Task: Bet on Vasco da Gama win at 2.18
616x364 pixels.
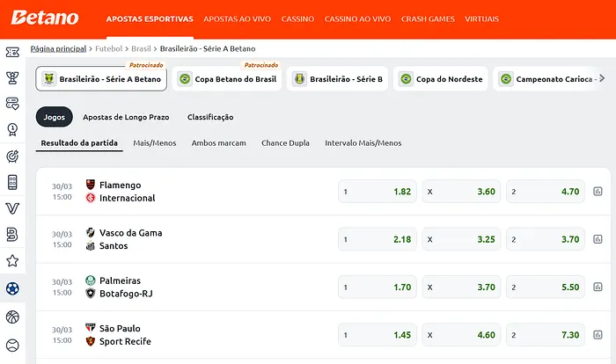Action: pyautogui.click(x=378, y=239)
